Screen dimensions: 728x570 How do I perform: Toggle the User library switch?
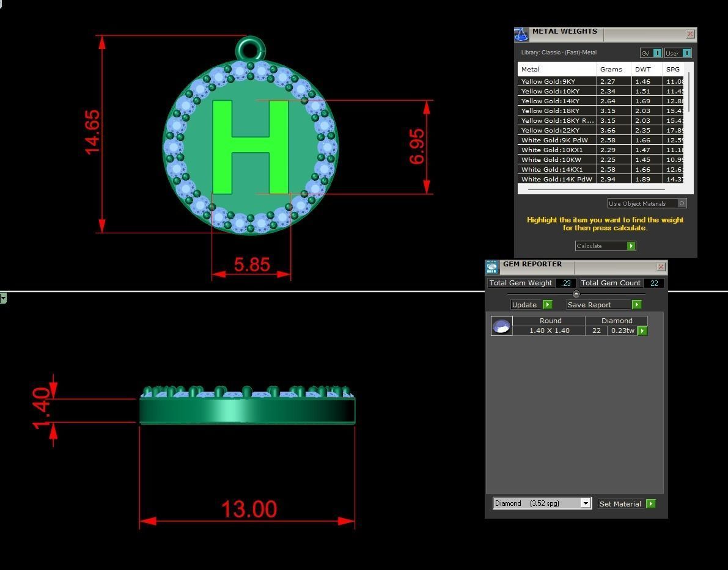678,53
